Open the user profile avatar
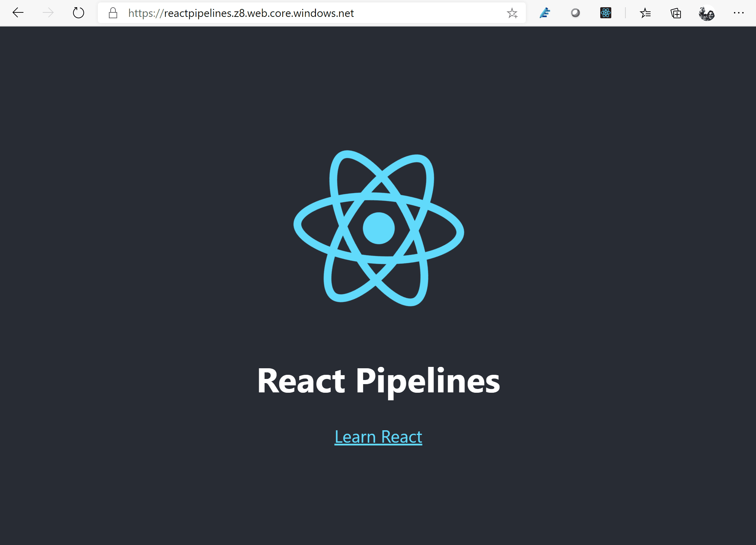This screenshot has height=545, width=756. [706, 13]
